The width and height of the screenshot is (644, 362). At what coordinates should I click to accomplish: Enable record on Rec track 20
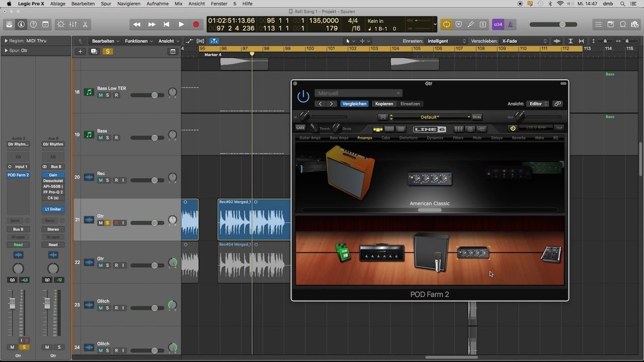click(116, 180)
